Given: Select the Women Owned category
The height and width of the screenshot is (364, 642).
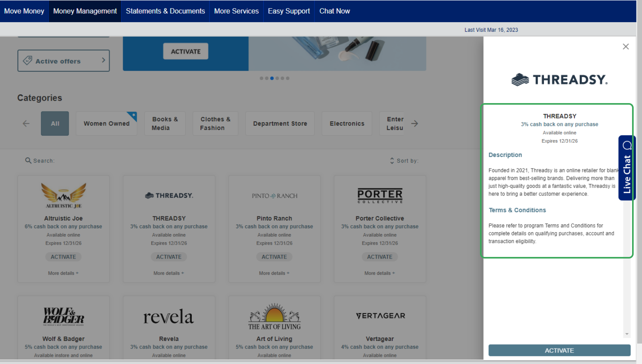Looking at the screenshot, I should 106,123.
